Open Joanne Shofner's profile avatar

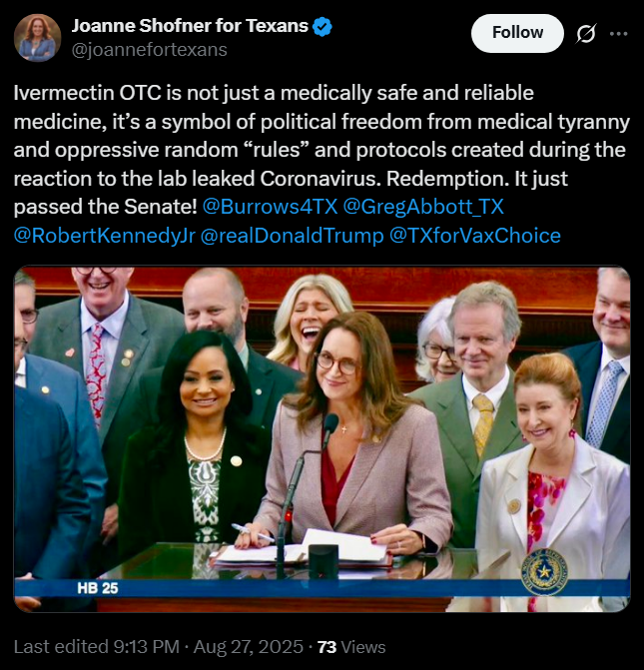pos(37,38)
